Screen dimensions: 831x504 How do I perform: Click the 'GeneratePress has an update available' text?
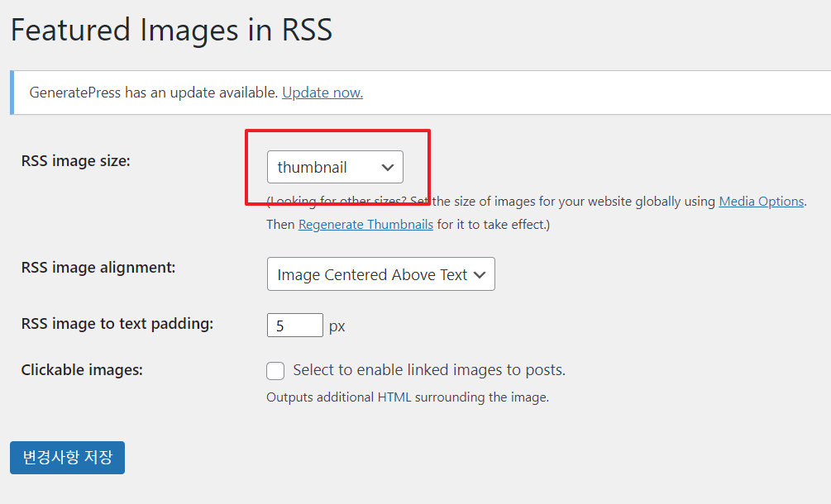[154, 93]
